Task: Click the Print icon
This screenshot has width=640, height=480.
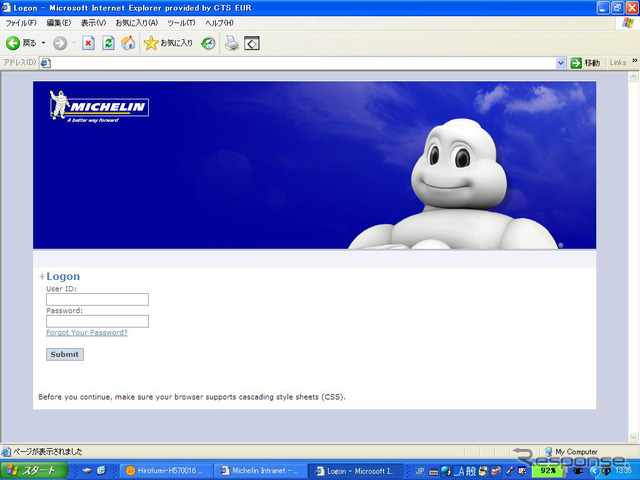Action: click(x=231, y=43)
